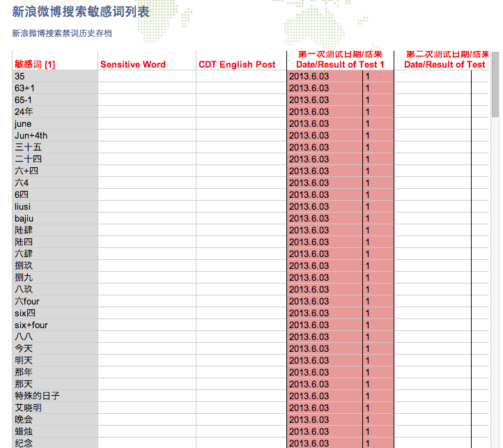Select the cell containing 24年
This screenshot has width=503, height=448.
point(55,112)
